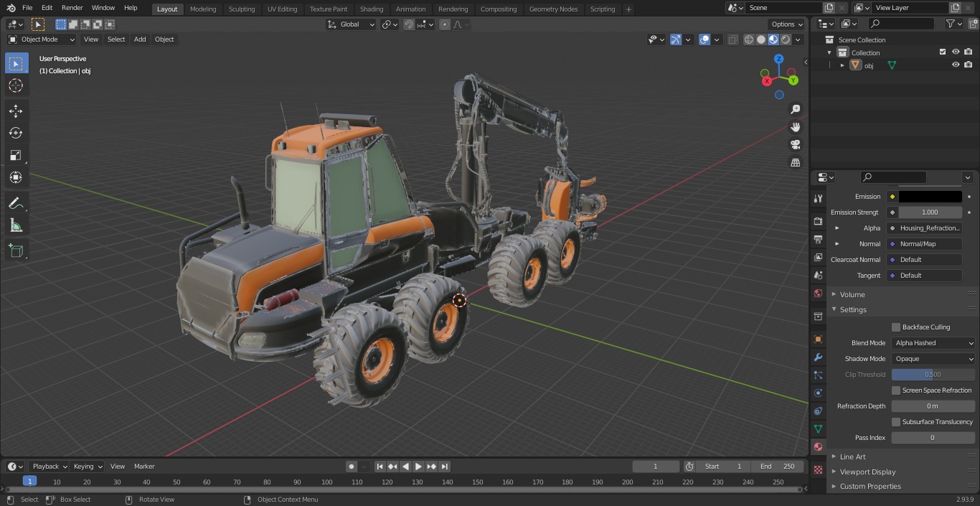Open the Material properties tab icon
Image resolution: width=980 pixels, height=506 pixels.
click(818, 446)
